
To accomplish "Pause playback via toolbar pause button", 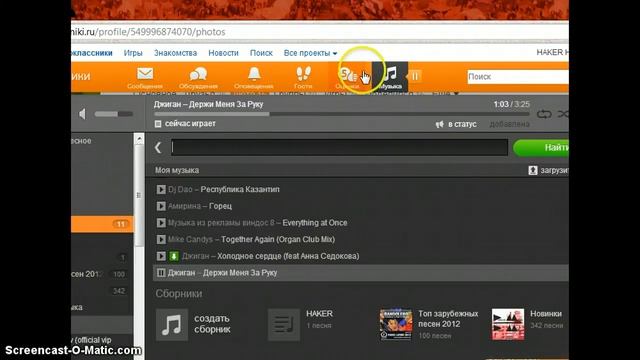I will [x=415, y=76].
